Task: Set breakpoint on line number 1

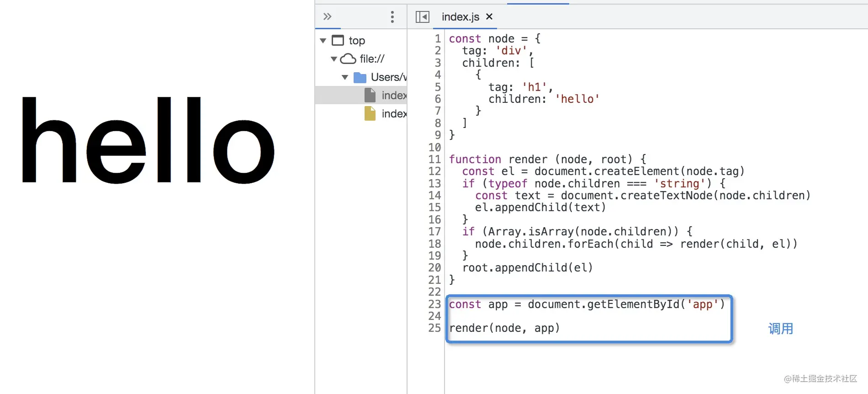Action: click(438, 39)
